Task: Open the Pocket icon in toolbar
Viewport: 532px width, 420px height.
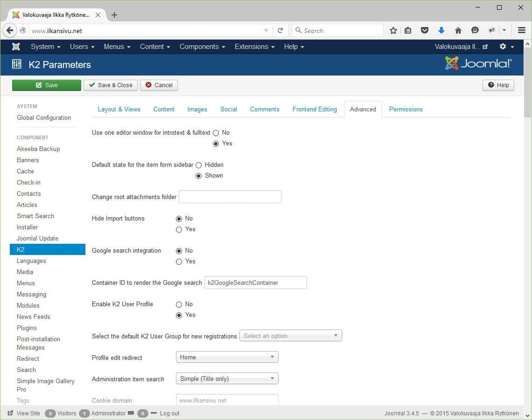Action: point(425,30)
